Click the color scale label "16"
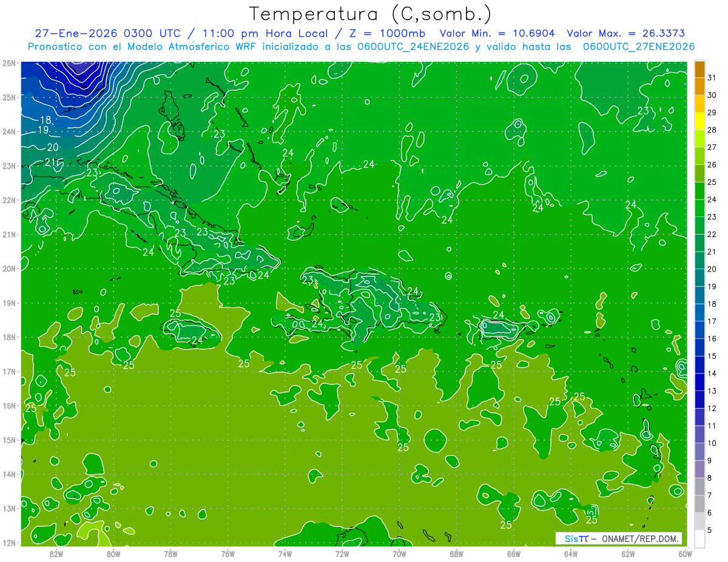 712,339
